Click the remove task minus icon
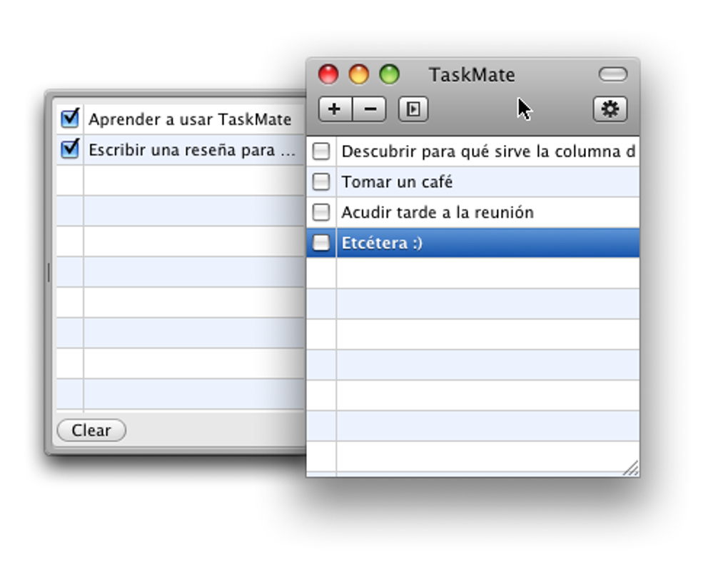 pyautogui.click(x=368, y=109)
